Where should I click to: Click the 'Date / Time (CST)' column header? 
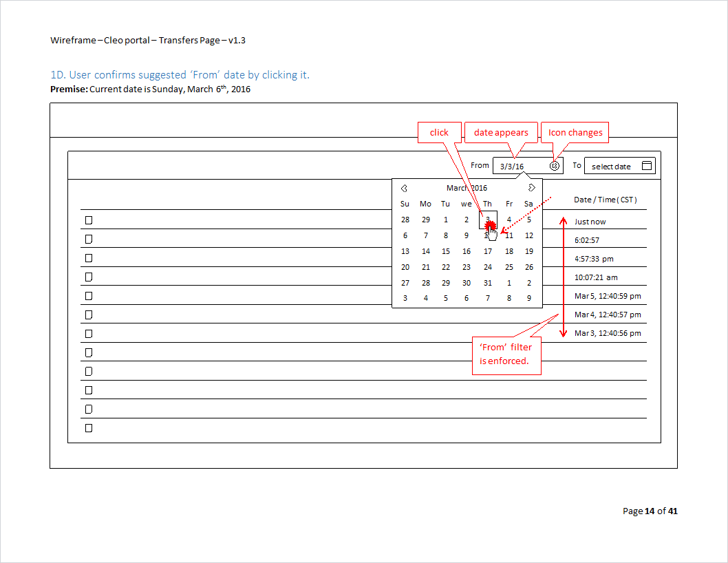point(606,200)
